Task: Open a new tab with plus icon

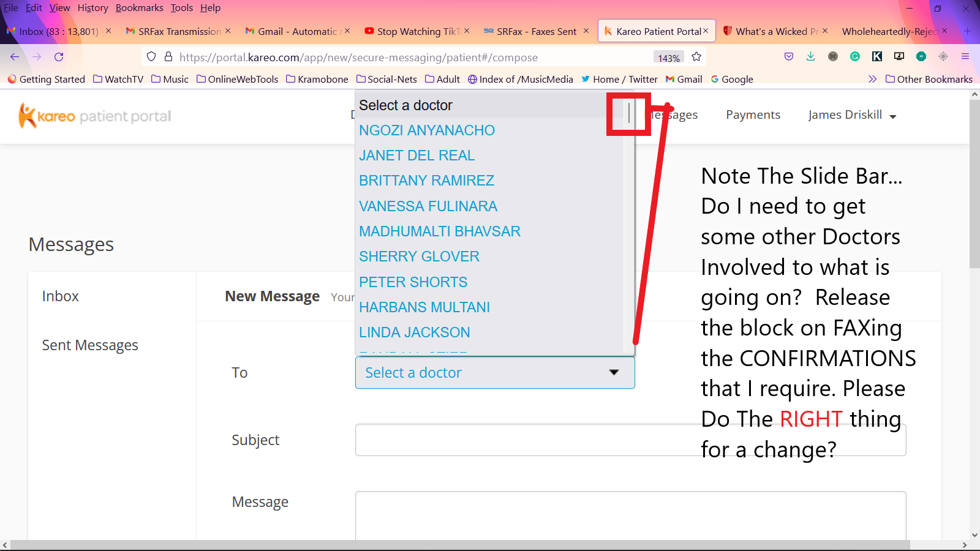Action: (x=968, y=31)
